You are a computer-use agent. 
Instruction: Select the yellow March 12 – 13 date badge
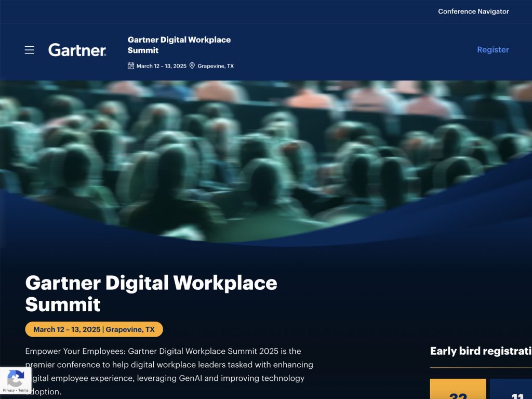[x=94, y=329]
